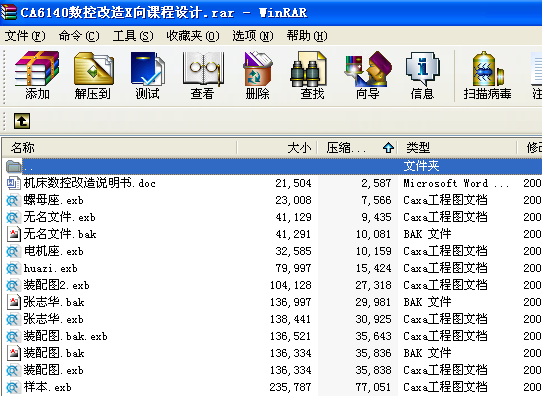This screenshot has width=542, height=396.
Task: Click the 解压到 (Extract to) toolbar icon
Action: pos(93,68)
